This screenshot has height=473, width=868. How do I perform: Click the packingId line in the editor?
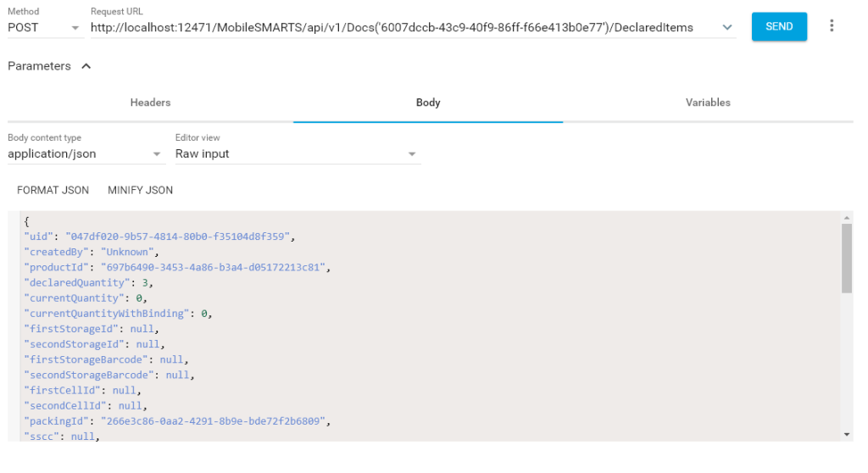pyautogui.click(x=177, y=421)
